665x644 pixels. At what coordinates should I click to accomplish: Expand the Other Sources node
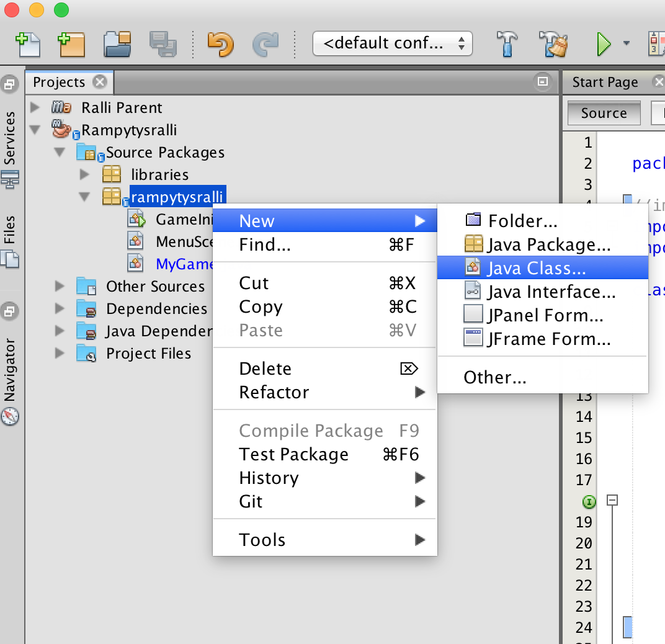[60, 286]
